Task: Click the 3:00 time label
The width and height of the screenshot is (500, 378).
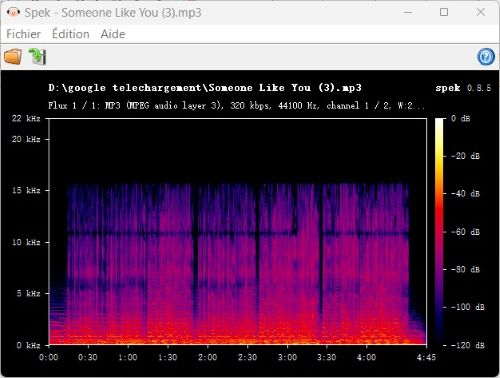Action: coord(287,357)
